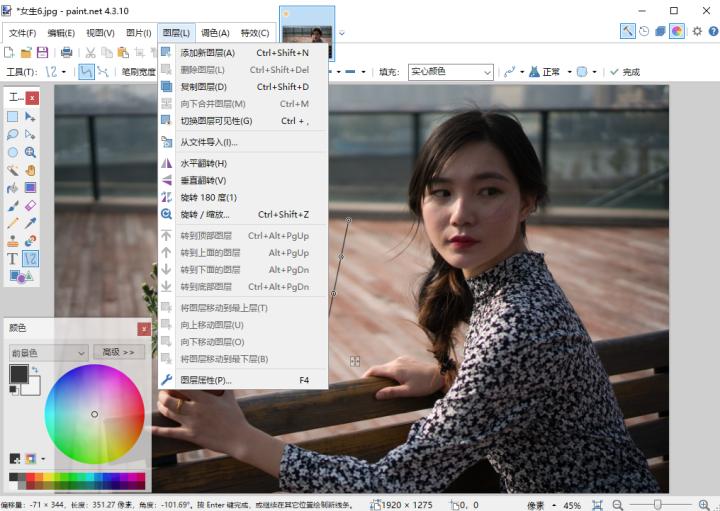Toggle the Tools window button
This screenshot has height=511, width=720.
click(627, 32)
